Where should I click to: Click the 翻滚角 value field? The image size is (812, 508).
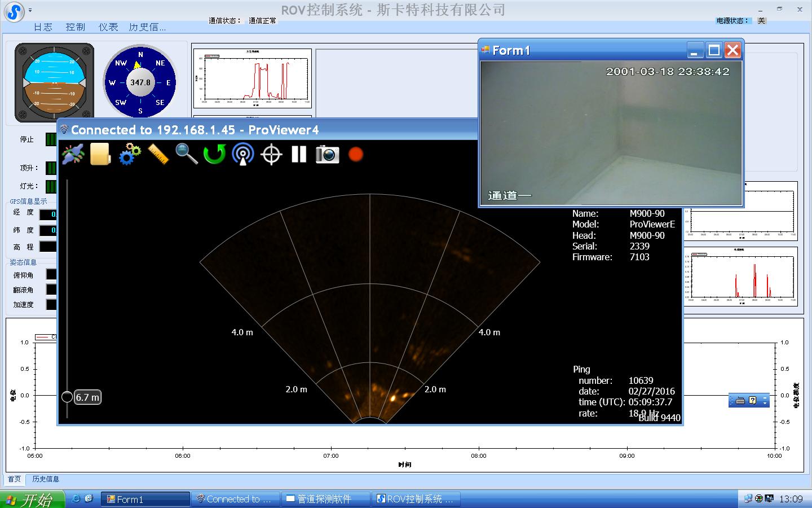51,290
